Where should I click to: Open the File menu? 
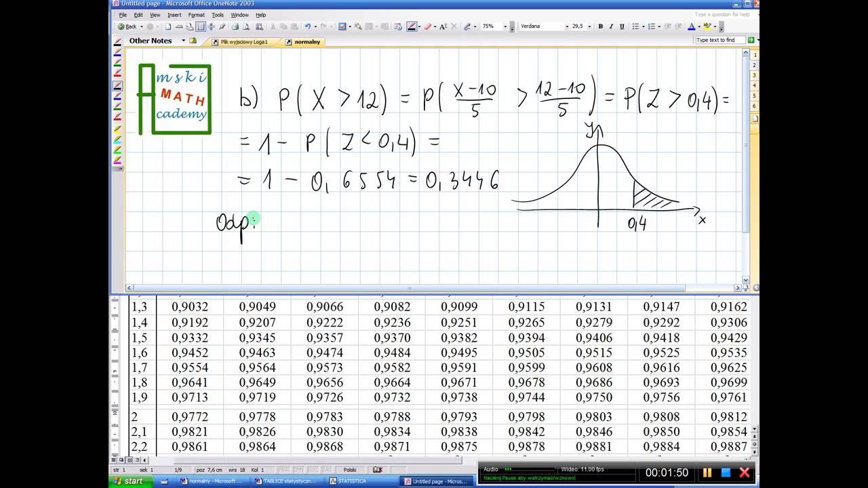point(123,15)
